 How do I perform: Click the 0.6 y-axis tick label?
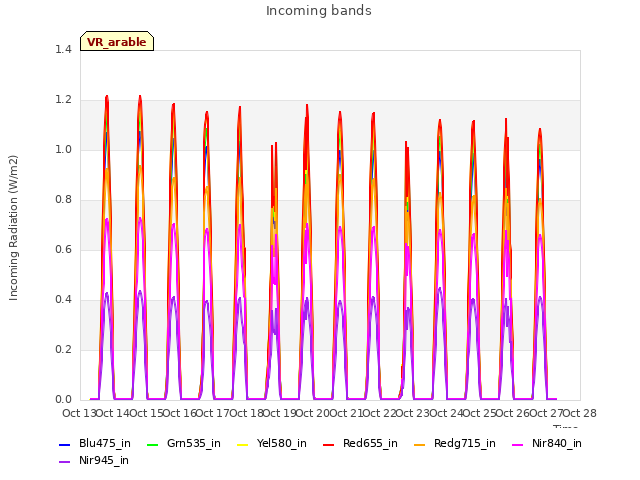63,249
